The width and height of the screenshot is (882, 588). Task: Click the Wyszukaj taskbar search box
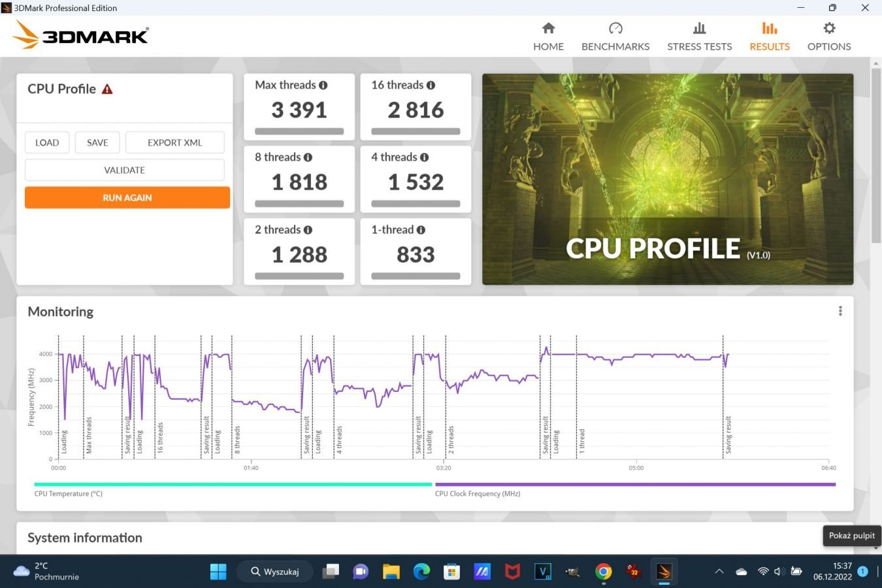[275, 572]
